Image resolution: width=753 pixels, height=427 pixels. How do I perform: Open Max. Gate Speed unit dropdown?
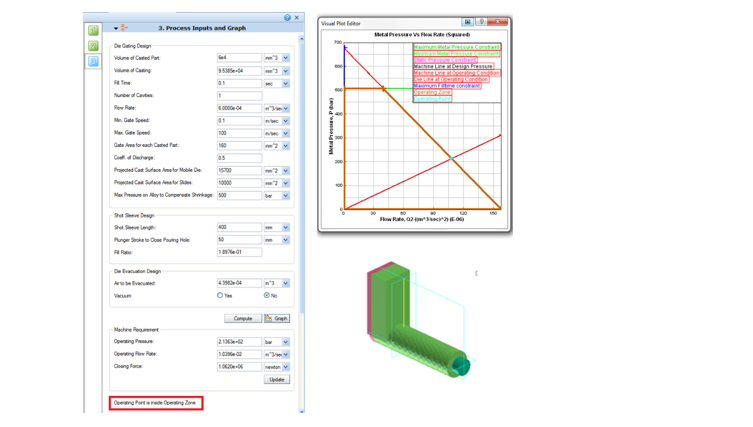click(286, 133)
